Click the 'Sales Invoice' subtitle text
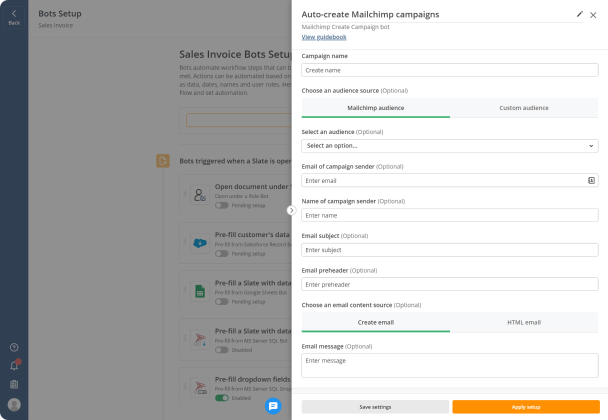608x420 pixels. (x=55, y=25)
